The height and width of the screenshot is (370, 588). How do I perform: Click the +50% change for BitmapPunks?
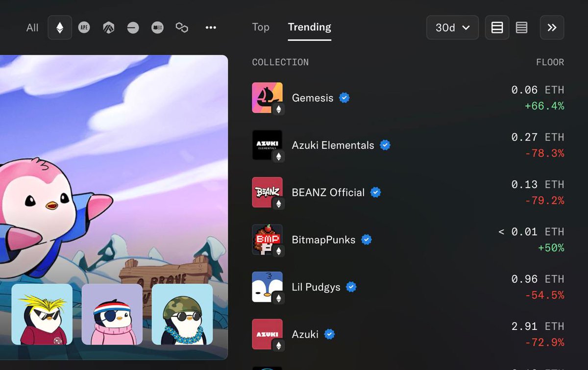point(551,248)
